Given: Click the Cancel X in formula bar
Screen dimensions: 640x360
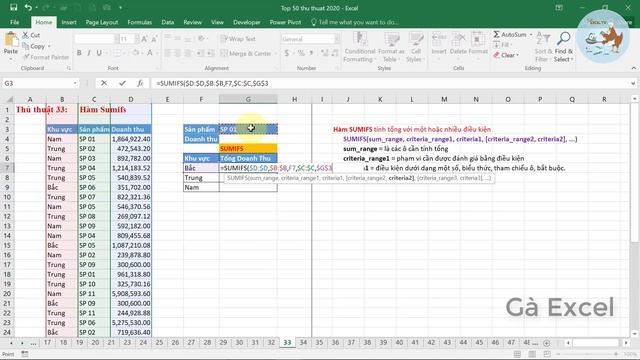Looking at the screenshot, I should (104, 83).
